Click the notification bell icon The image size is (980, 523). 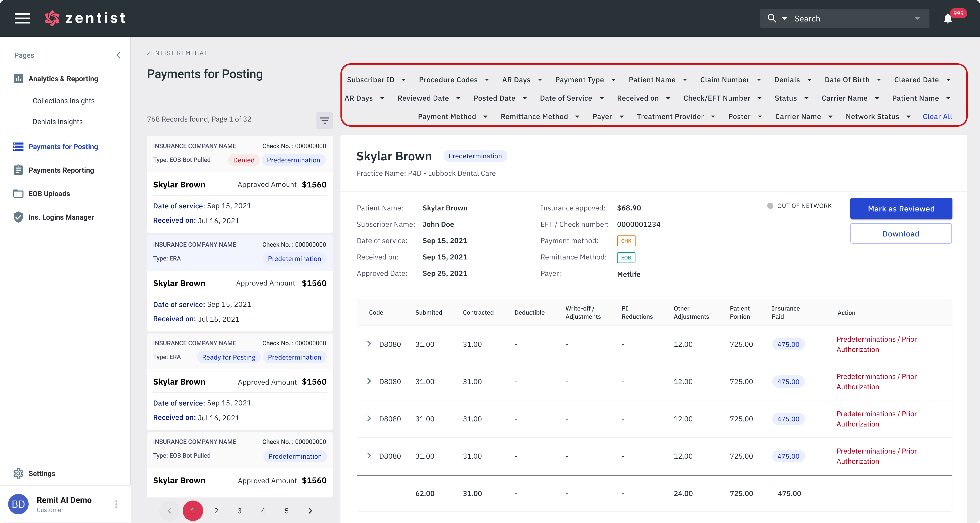948,19
